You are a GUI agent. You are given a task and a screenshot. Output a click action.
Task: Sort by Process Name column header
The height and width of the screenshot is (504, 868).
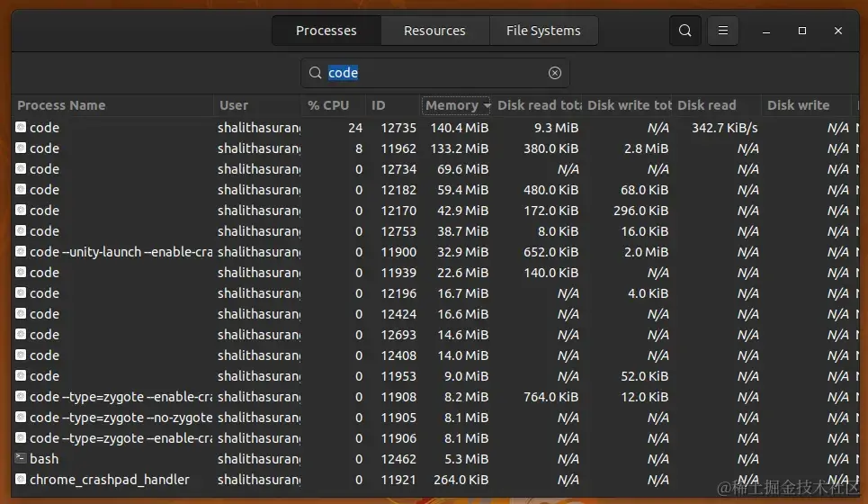[113, 105]
